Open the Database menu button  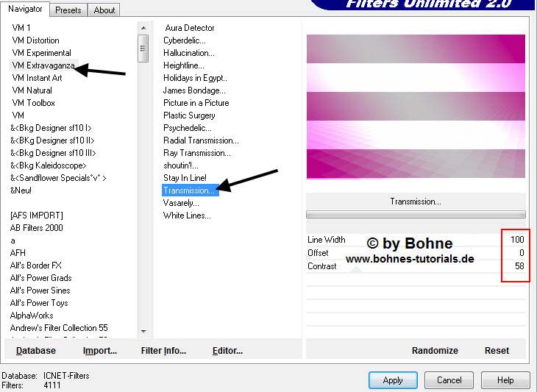coord(36,351)
